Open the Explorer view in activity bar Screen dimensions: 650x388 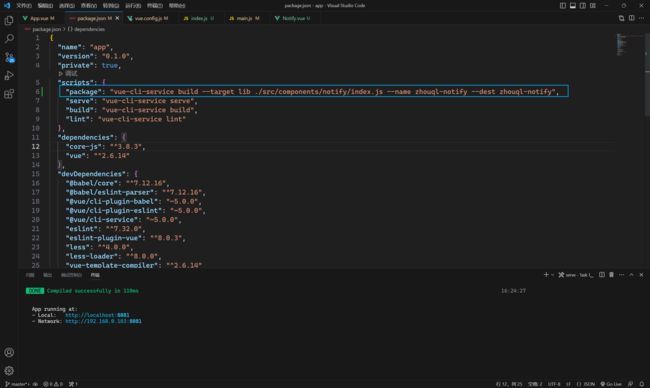click(x=9, y=20)
